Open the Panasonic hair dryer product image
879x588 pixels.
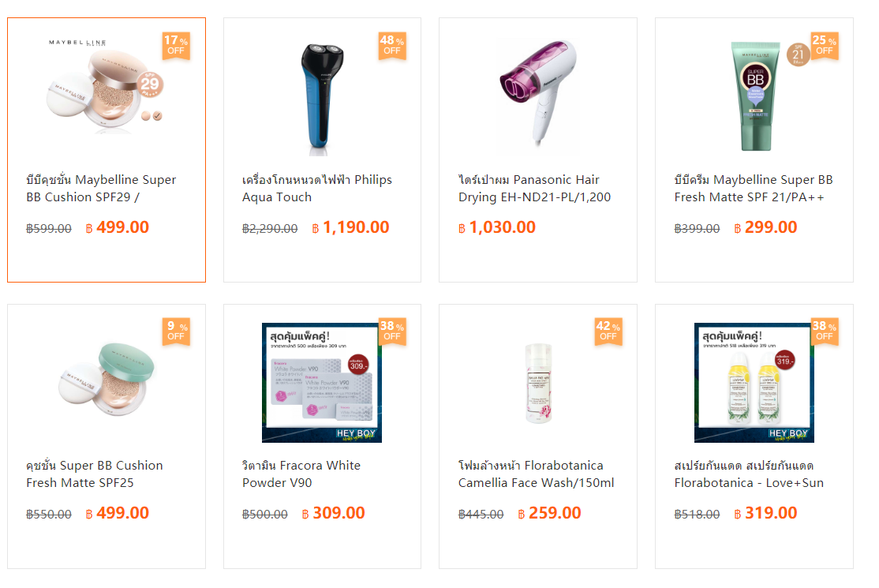(x=538, y=92)
